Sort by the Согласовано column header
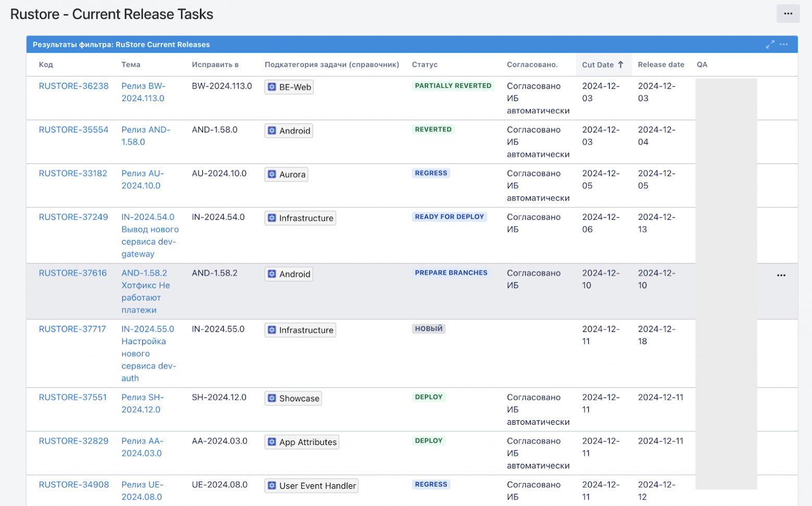The width and height of the screenshot is (812, 506). click(532, 65)
